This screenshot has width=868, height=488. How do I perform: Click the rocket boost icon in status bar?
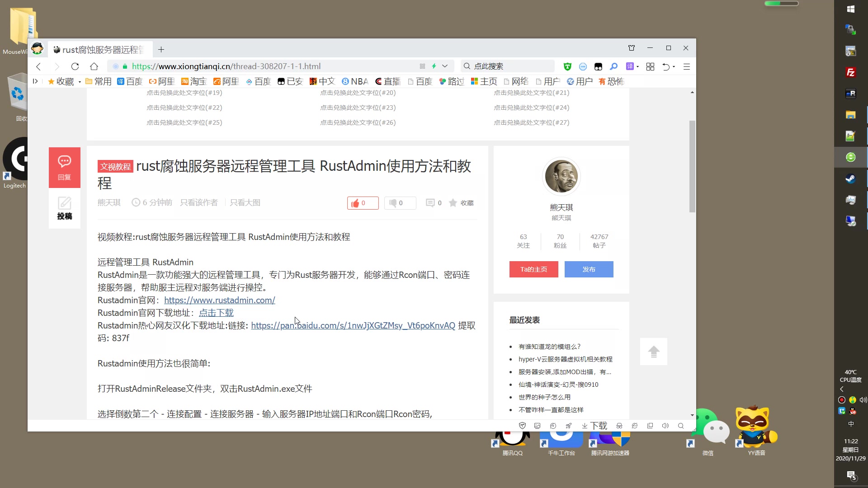coord(569,425)
